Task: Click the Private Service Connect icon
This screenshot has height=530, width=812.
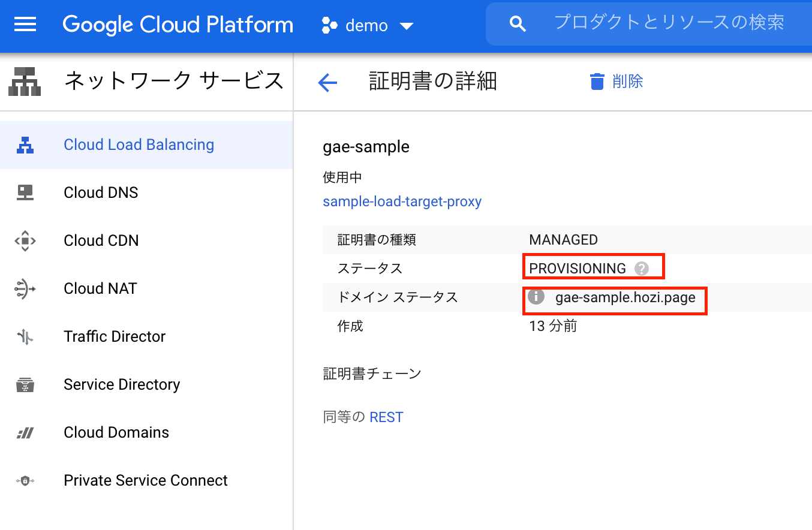Action: click(x=25, y=481)
